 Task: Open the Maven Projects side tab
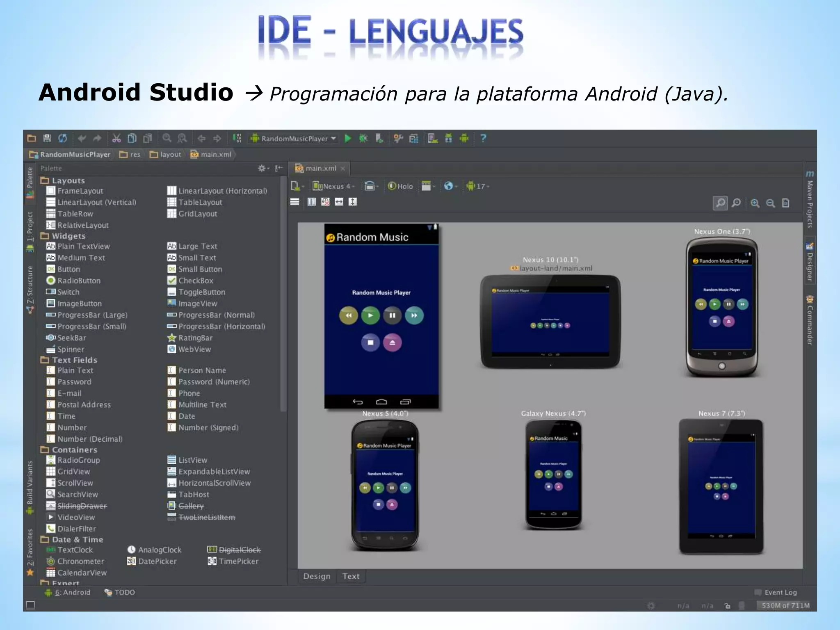coord(809,200)
